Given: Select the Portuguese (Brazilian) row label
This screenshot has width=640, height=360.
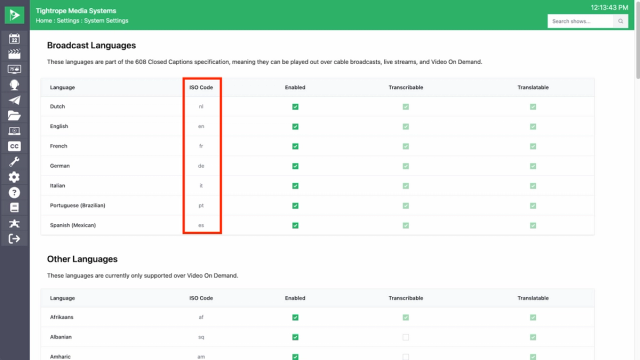Looking at the screenshot, I should pos(78,205).
